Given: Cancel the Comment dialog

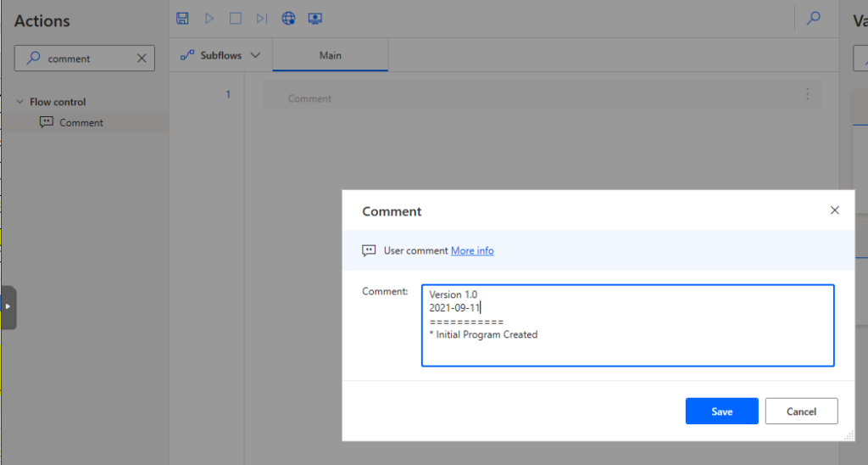Looking at the screenshot, I should click(802, 412).
